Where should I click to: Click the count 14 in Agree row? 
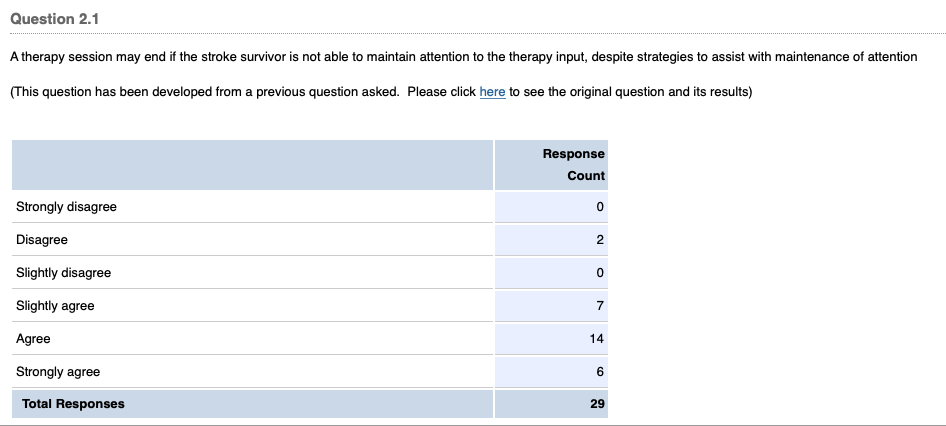pyautogui.click(x=596, y=339)
